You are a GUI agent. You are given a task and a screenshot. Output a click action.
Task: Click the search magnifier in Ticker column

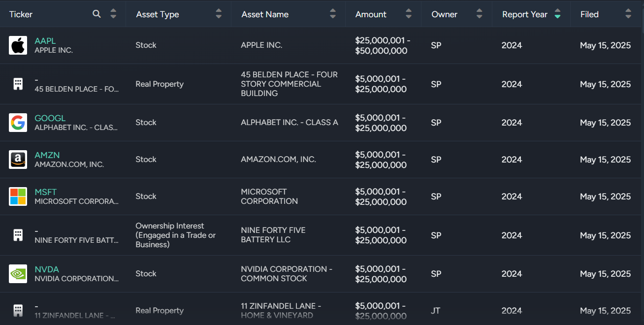click(97, 14)
